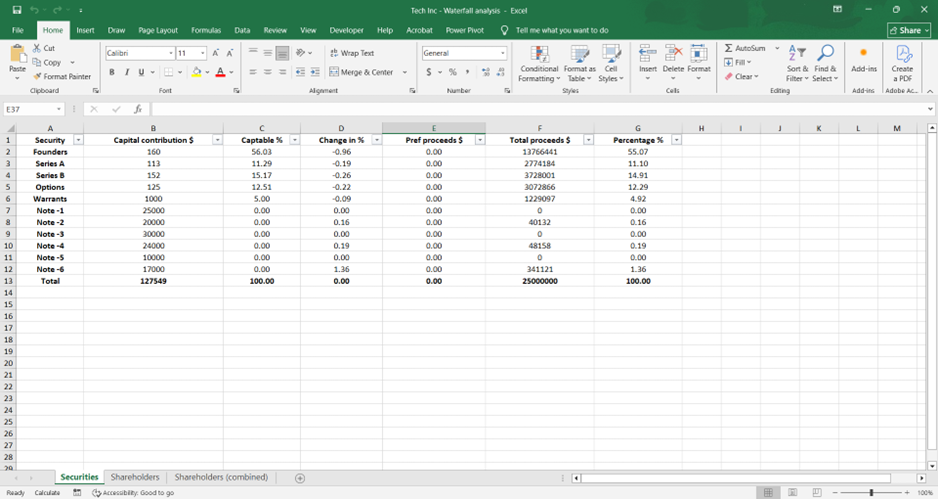Increase font size with larger A icon
Viewport: 938px width, 499px height.
[215, 53]
